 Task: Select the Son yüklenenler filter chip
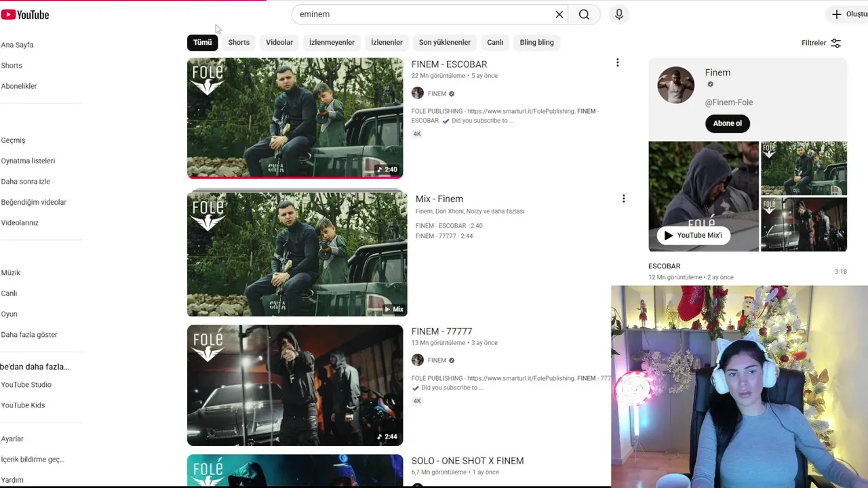(445, 42)
